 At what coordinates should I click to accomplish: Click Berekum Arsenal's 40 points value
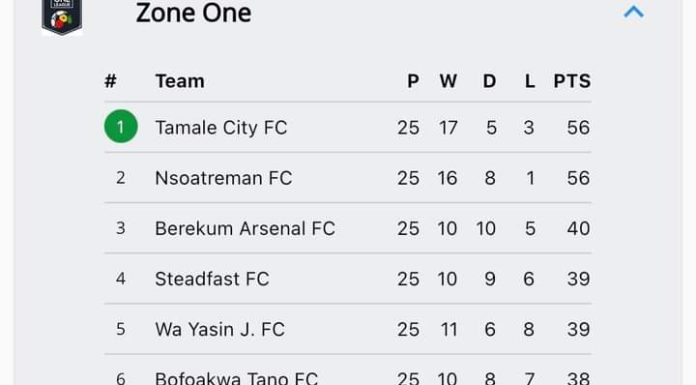pyautogui.click(x=578, y=229)
